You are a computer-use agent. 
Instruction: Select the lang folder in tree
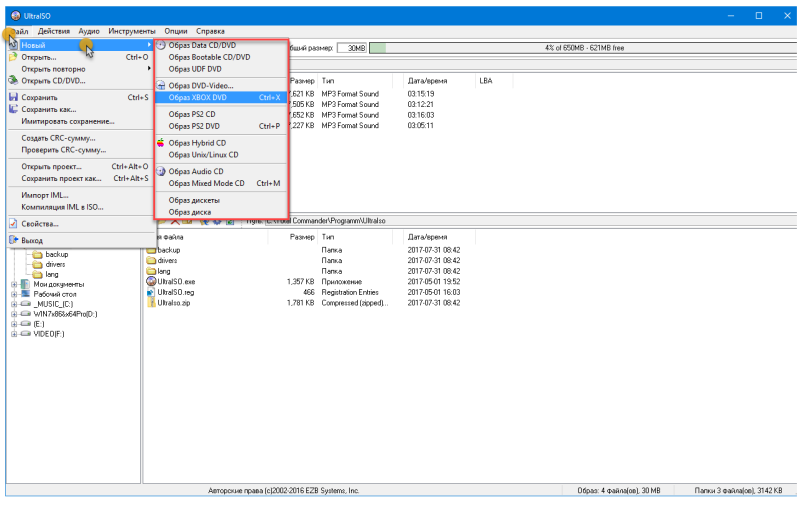[52, 274]
